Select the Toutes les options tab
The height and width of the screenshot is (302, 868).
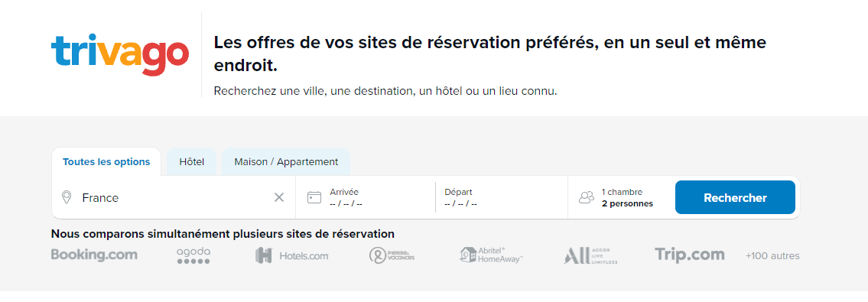106,162
